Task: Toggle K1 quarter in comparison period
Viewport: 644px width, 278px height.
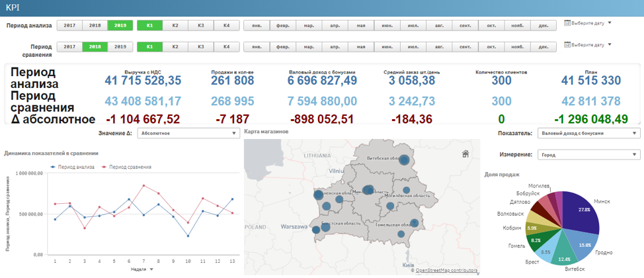Action: point(149,47)
